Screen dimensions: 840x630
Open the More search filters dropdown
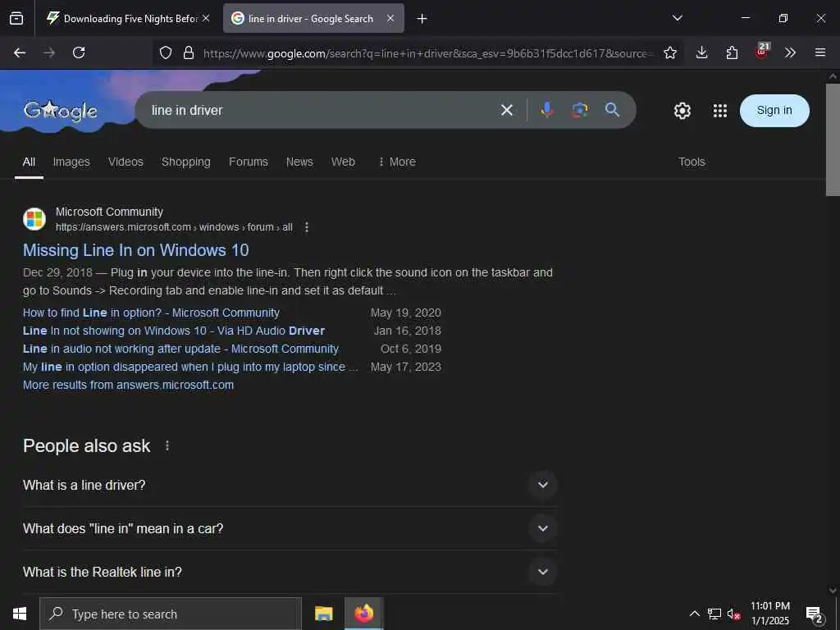(x=397, y=162)
